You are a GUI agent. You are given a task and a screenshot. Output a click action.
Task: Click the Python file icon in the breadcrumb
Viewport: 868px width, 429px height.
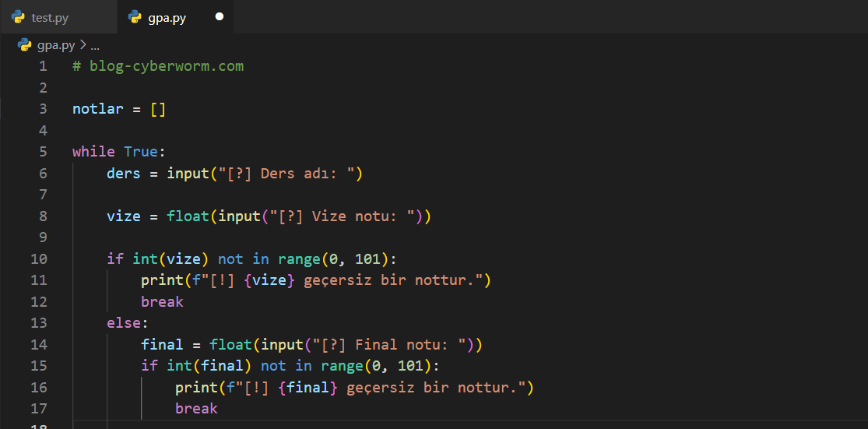click(x=24, y=45)
